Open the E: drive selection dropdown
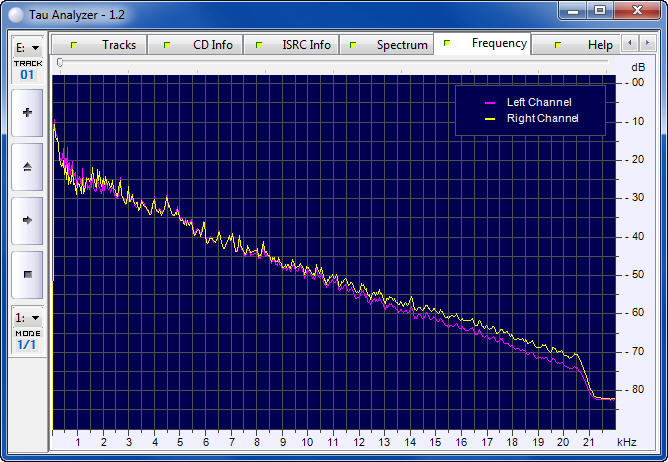The height and width of the screenshot is (462, 668). 27,47
